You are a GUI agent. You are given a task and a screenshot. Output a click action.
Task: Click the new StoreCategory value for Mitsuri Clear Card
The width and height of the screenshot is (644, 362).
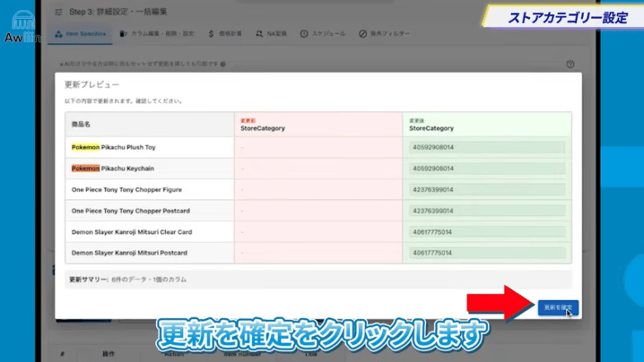[x=486, y=232]
